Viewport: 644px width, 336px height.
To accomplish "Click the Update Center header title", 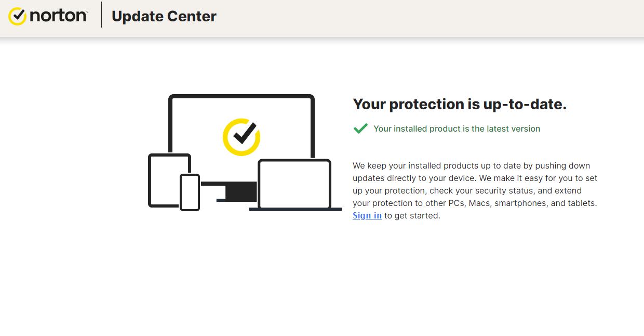I will (164, 17).
